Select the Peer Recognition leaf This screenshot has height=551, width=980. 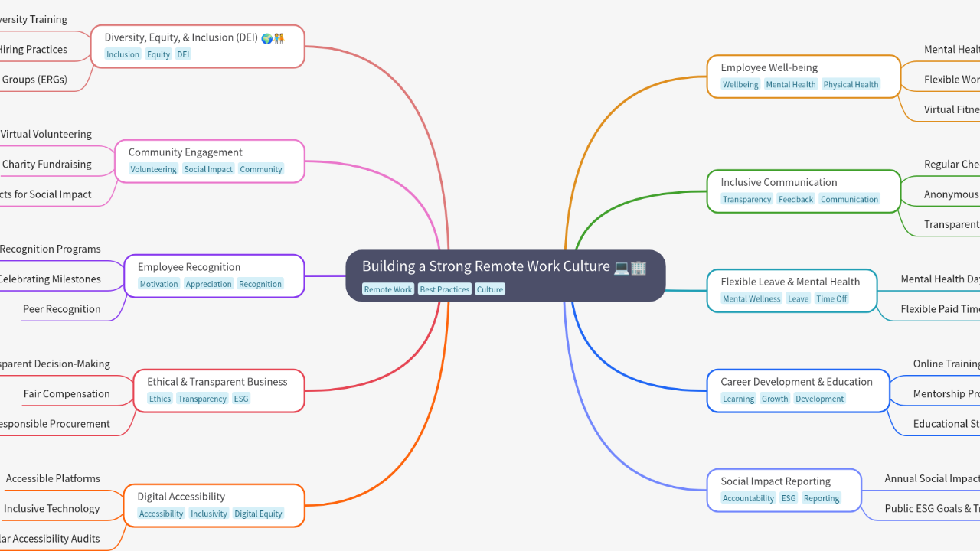pos(62,309)
